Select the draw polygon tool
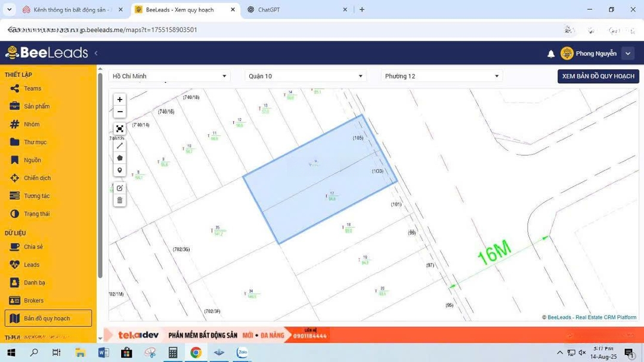Image resolution: width=644 pixels, height=362 pixels. tap(120, 158)
